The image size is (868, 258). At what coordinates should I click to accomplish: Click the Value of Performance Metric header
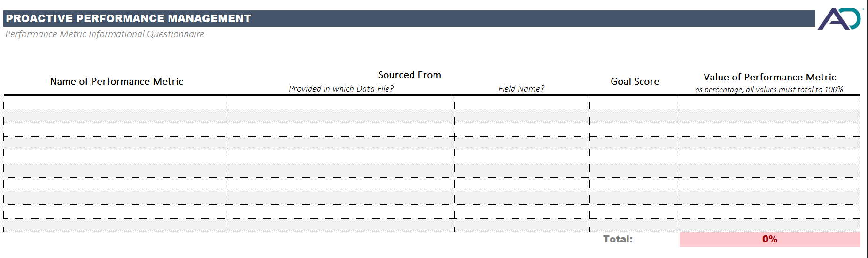click(769, 77)
